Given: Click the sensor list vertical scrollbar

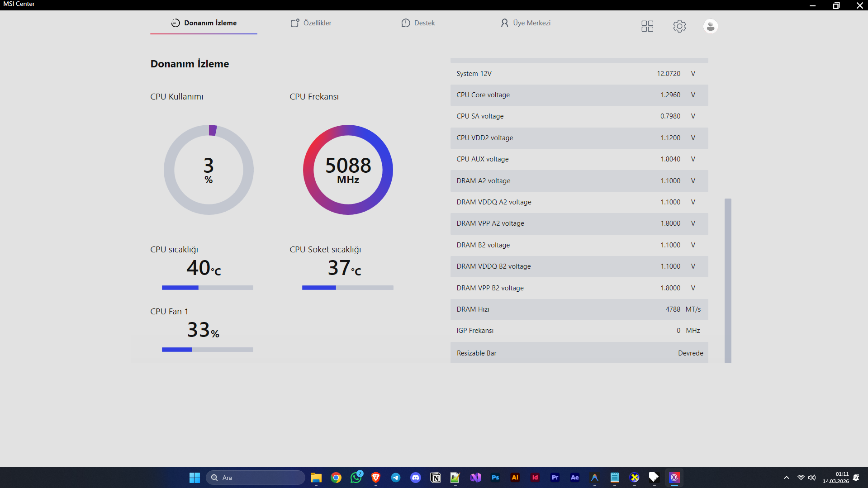Looking at the screenshot, I should point(728,280).
